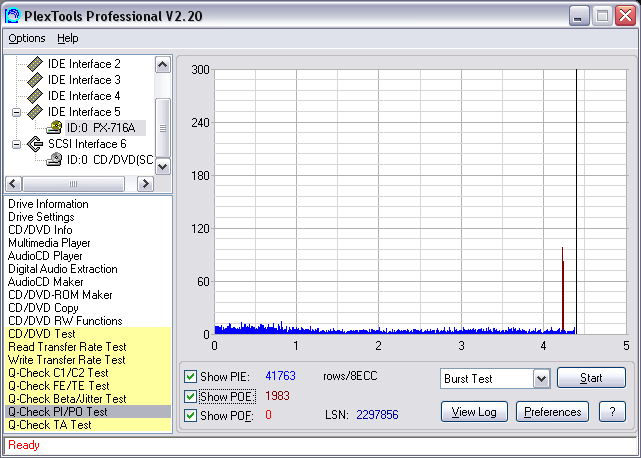This screenshot has width=641, height=458.
Task: Collapse the IDE Interface 5 tree node
Action: [16, 112]
